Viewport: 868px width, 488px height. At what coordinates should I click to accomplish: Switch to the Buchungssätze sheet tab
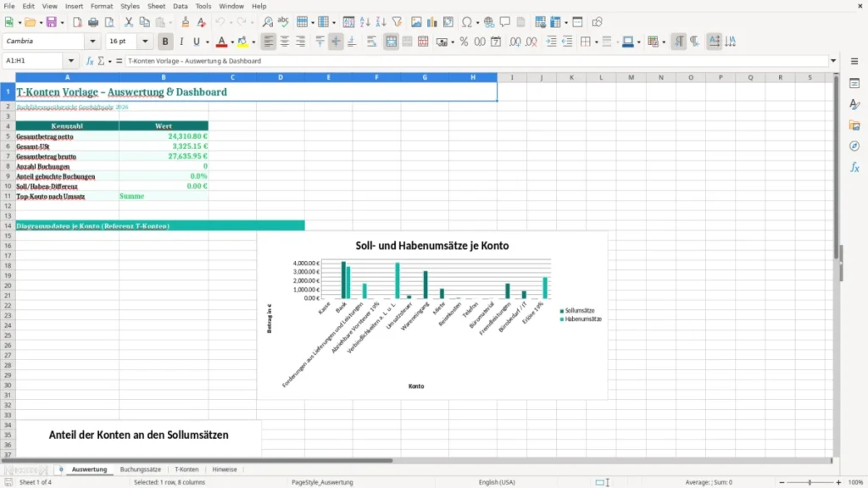coord(141,469)
